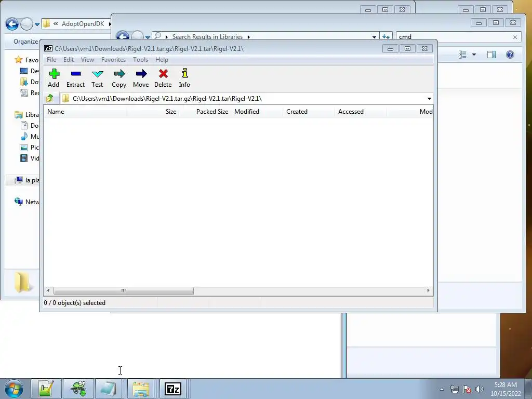Click the red Delete toolbar icon
This screenshot has width=532, height=399.
pos(163,78)
